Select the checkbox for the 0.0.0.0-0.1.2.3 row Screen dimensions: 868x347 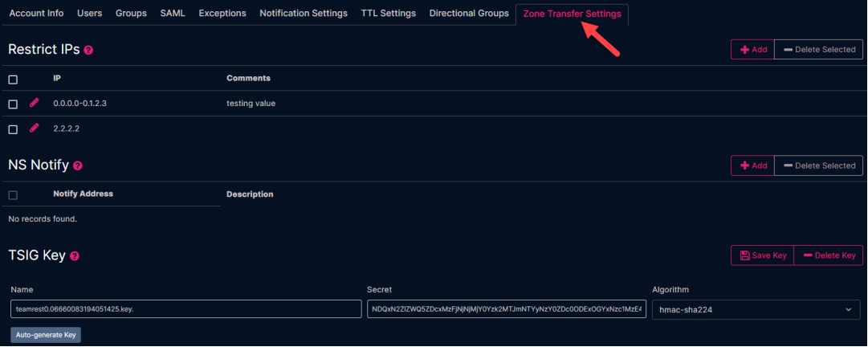13,104
